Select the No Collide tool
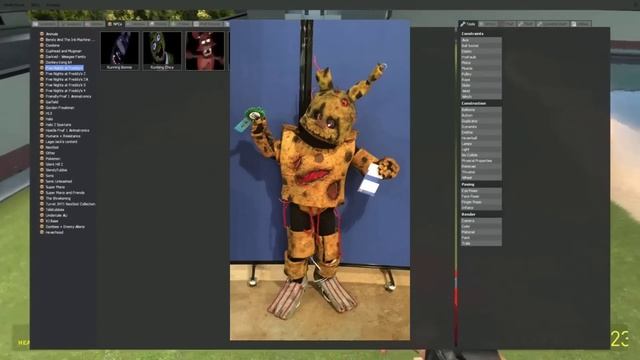Viewport: 640px width, 360px height. point(481,155)
